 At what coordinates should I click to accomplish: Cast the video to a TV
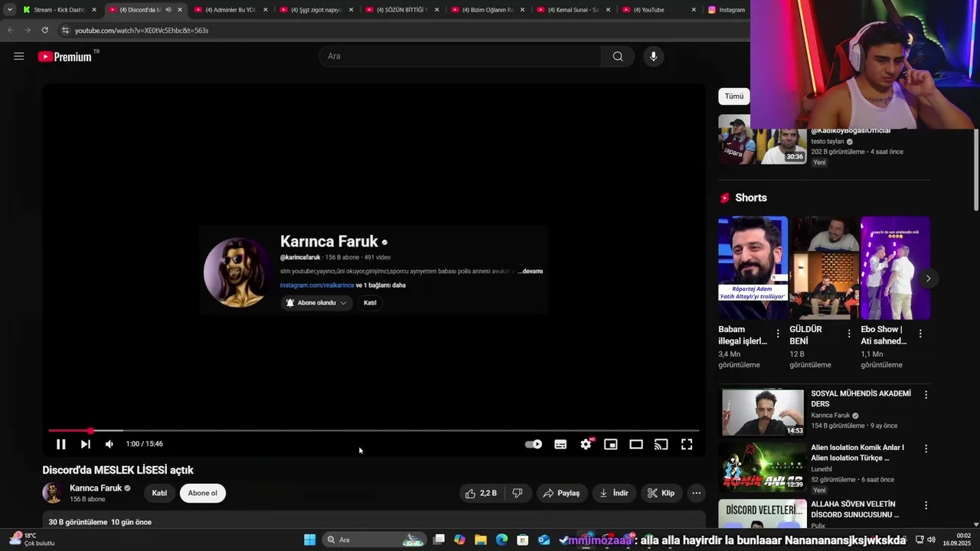pyautogui.click(x=661, y=444)
